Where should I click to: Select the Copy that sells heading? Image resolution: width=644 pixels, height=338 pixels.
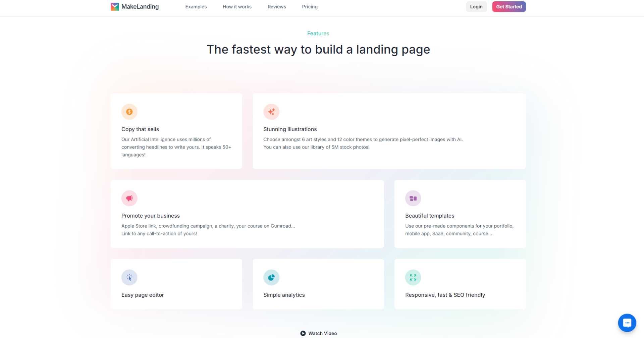pos(140,129)
